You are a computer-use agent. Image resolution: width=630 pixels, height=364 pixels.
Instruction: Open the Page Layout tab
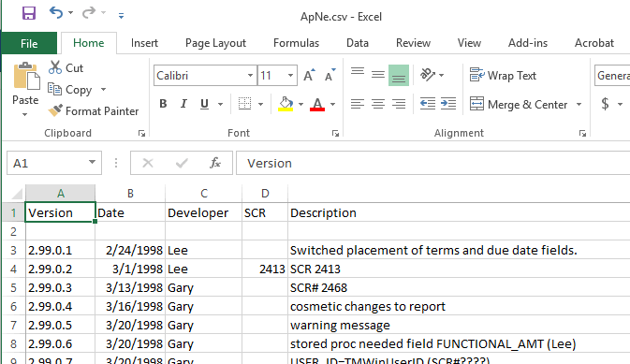coord(215,43)
